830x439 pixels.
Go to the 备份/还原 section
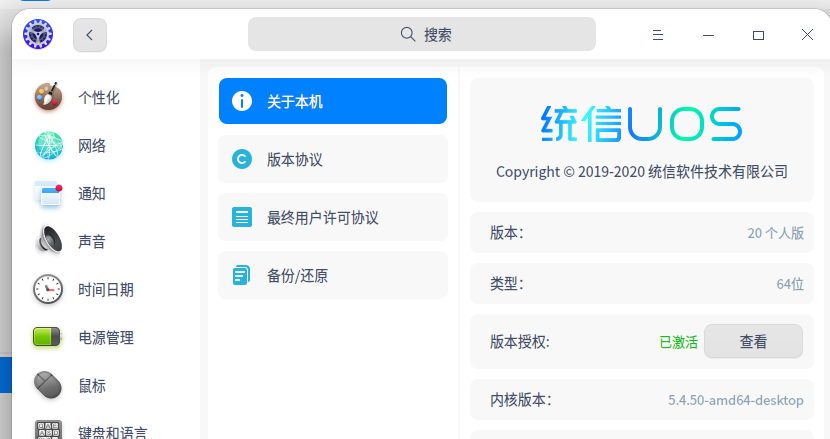(x=332, y=275)
